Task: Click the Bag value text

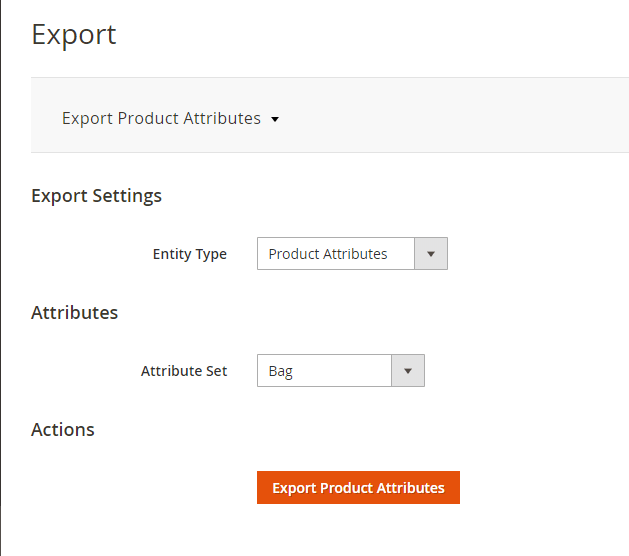Action: coord(280,371)
